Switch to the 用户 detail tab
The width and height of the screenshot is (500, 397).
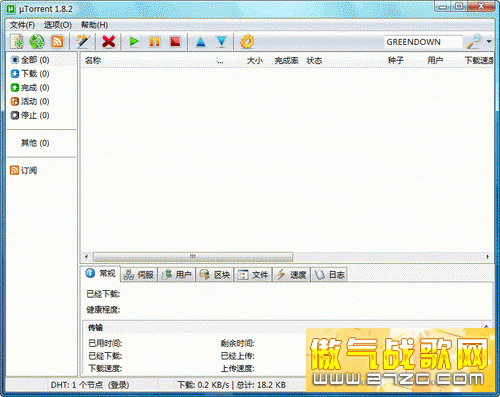[x=177, y=275]
